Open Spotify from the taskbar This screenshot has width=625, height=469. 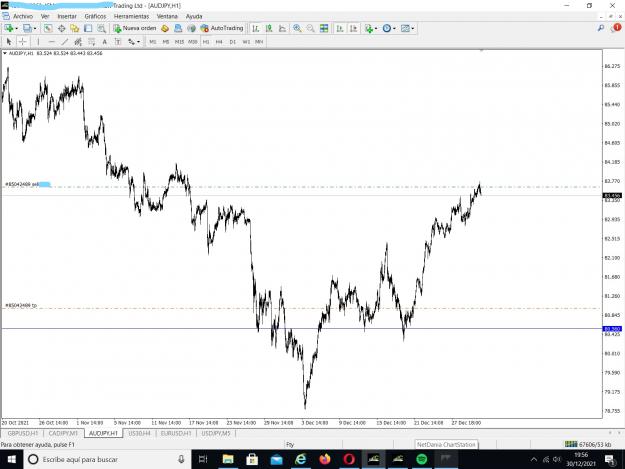(422, 459)
